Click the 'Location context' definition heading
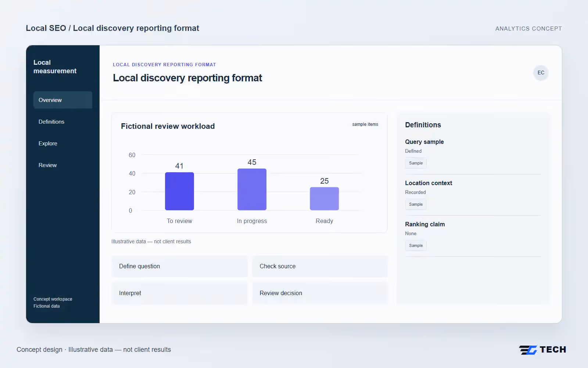The width and height of the screenshot is (588, 368). [x=429, y=183]
